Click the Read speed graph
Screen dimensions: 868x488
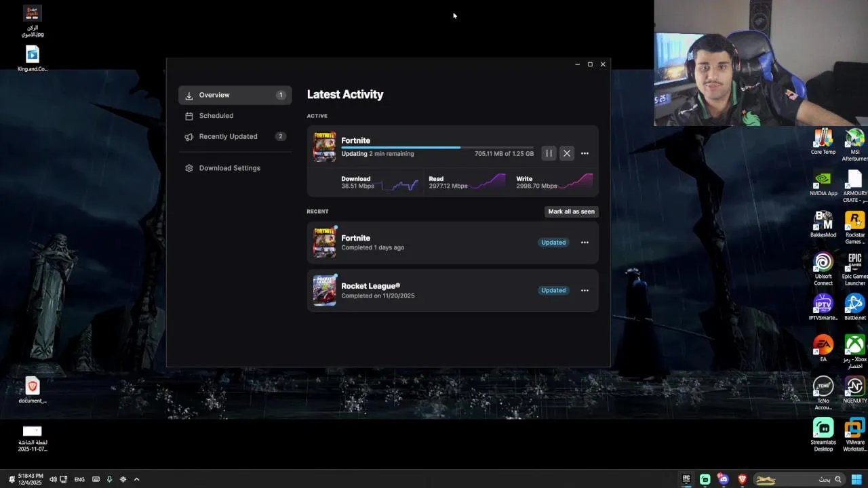488,182
